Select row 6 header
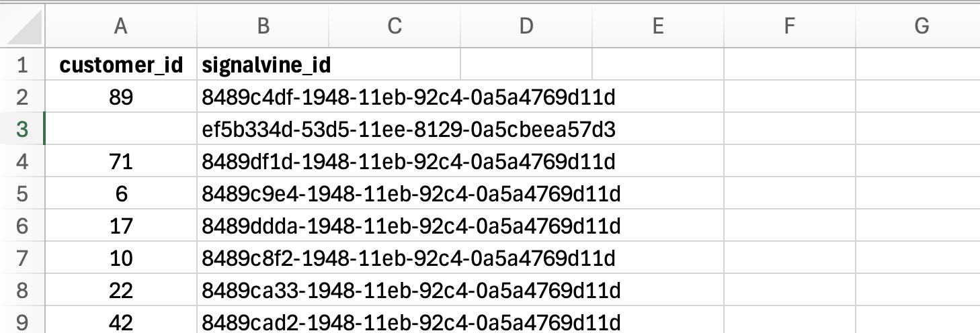The image size is (980, 333). (x=22, y=226)
